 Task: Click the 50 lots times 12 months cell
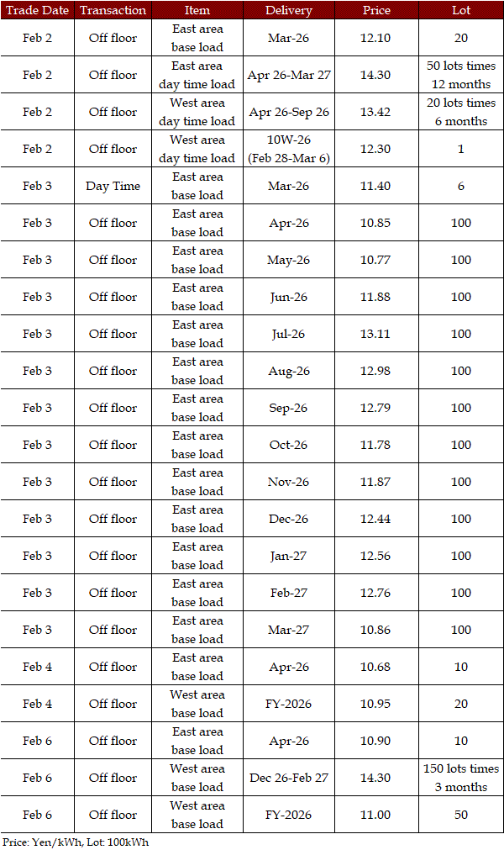tap(460, 75)
